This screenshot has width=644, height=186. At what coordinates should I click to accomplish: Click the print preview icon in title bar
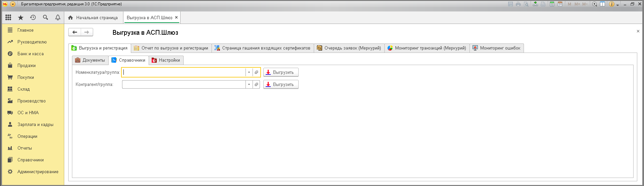click(x=526, y=4)
